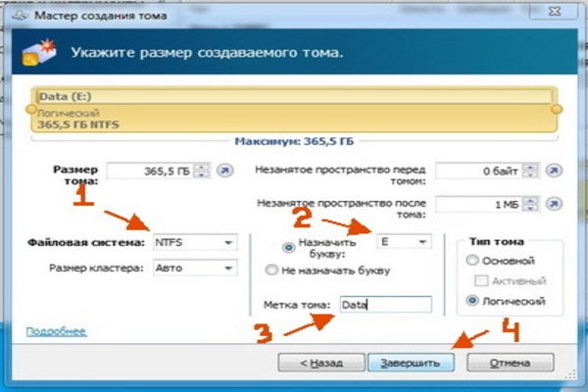Open the cluster size Auto dropdown

(195, 268)
